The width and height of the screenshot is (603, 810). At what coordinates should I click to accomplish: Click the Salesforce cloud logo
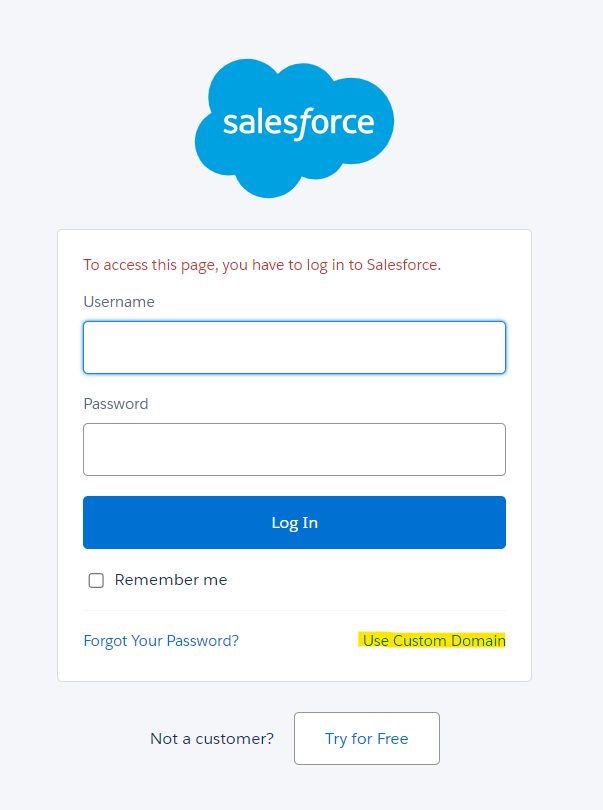294,127
